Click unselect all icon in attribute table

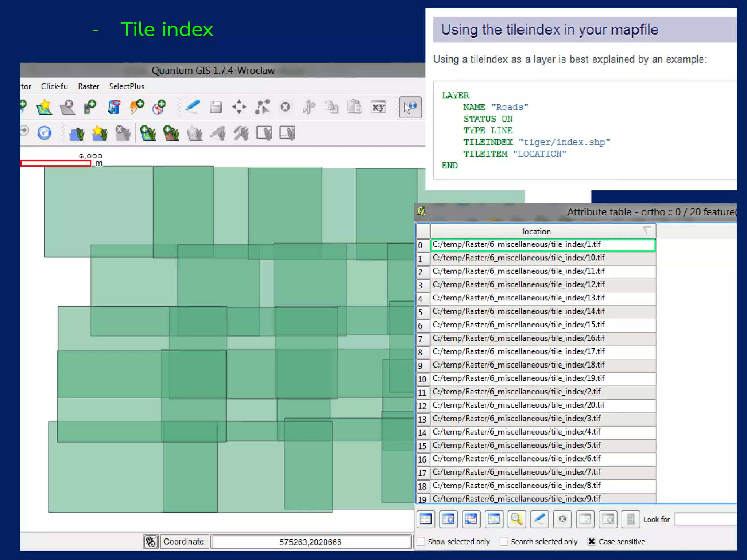click(426, 519)
